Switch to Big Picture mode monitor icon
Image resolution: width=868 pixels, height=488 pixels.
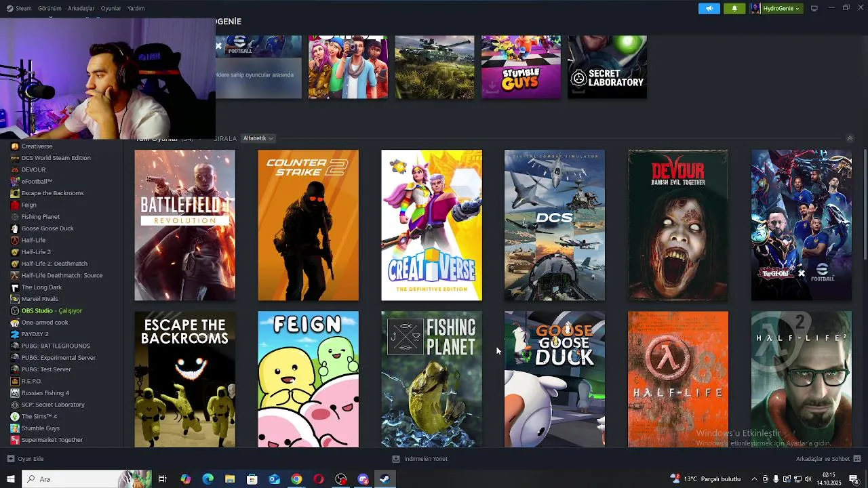(814, 8)
